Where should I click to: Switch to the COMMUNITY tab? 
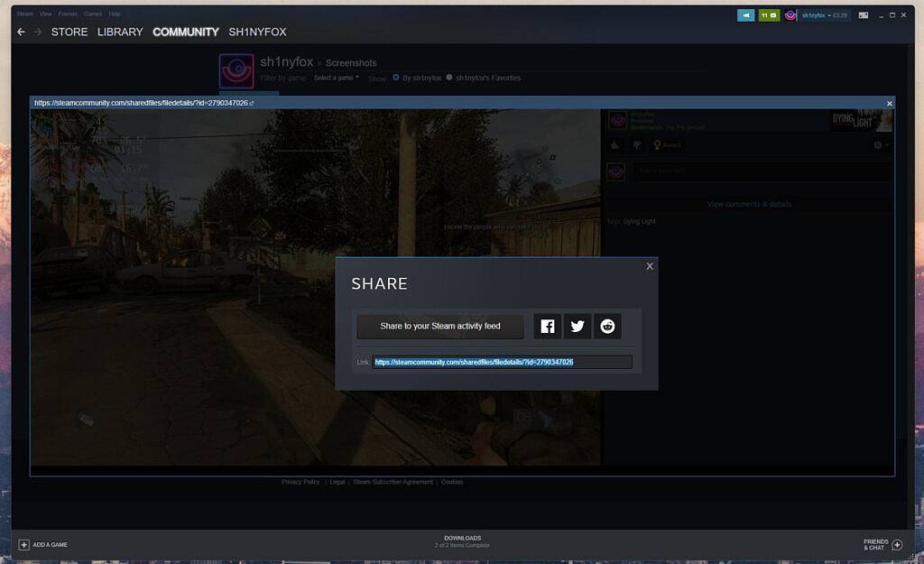click(186, 32)
